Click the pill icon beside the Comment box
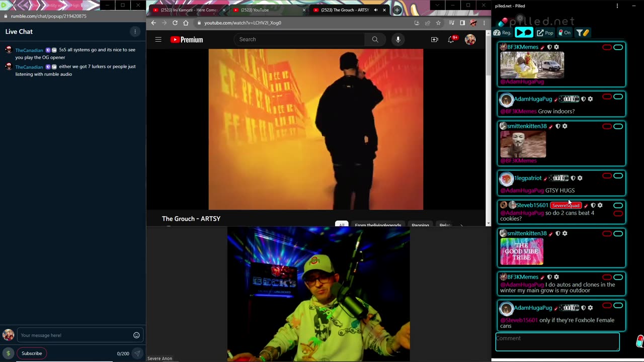The height and width of the screenshot is (362, 644). click(x=639, y=341)
